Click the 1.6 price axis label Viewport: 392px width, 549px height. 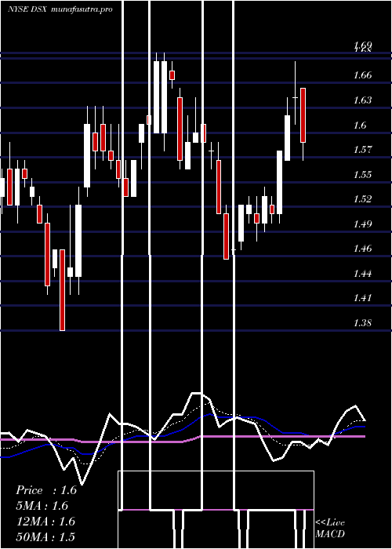coord(360,125)
